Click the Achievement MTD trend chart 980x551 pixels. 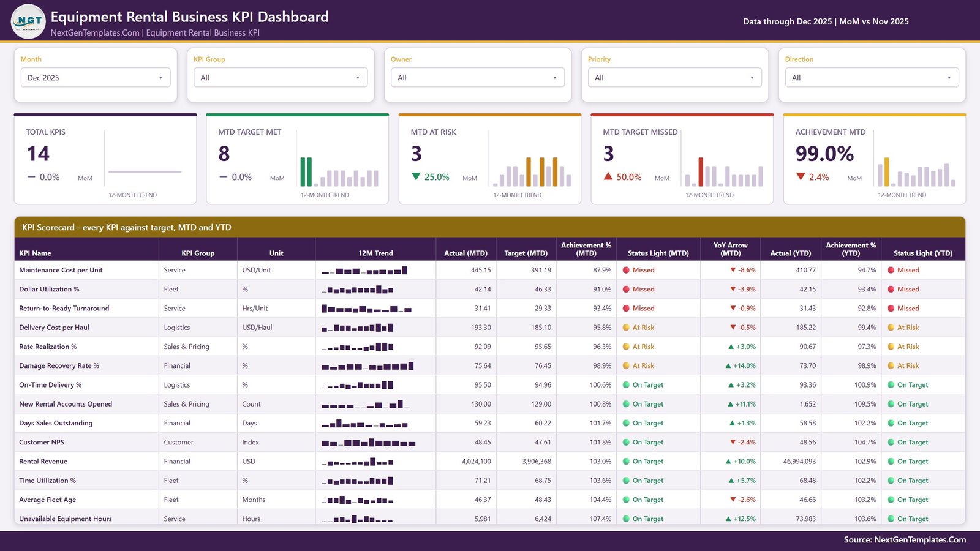click(x=916, y=171)
